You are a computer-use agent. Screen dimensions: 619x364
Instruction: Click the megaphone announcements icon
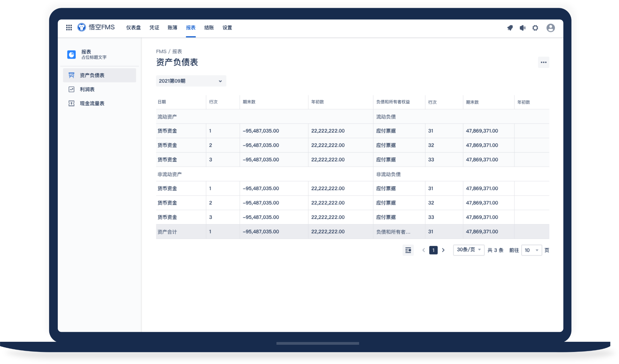pyautogui.click(x=522, y=28)
